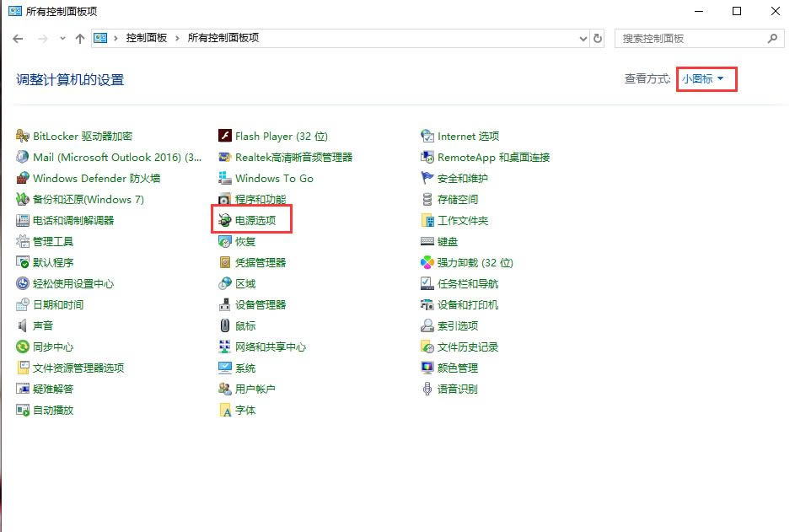The image size is (795, 532).
Task: Click the Mail (Microsoft Outlook 2016) icon
Action: [22, 157]
